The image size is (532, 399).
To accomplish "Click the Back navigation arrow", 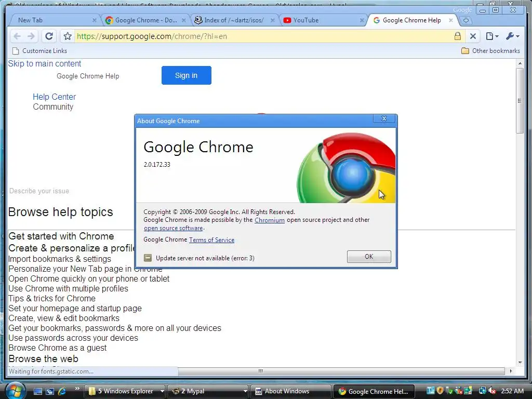I will click(17, 36).
